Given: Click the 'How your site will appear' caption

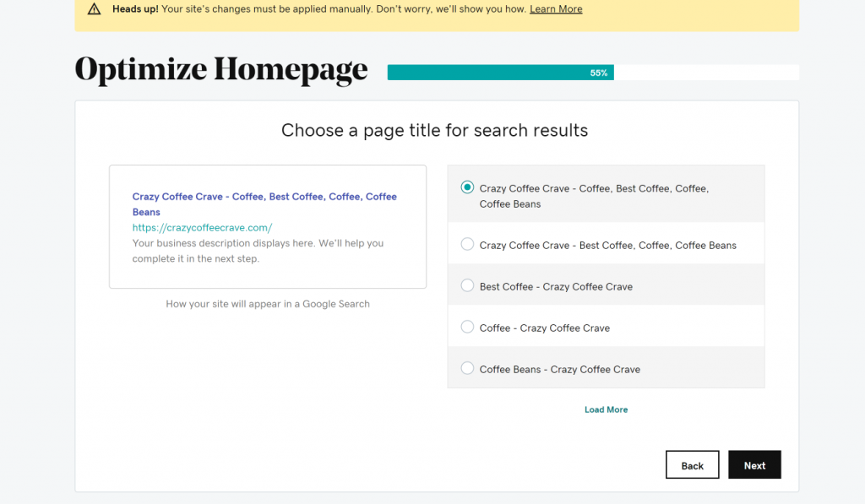Looking at the screenshot, I should tap(268, 304).
